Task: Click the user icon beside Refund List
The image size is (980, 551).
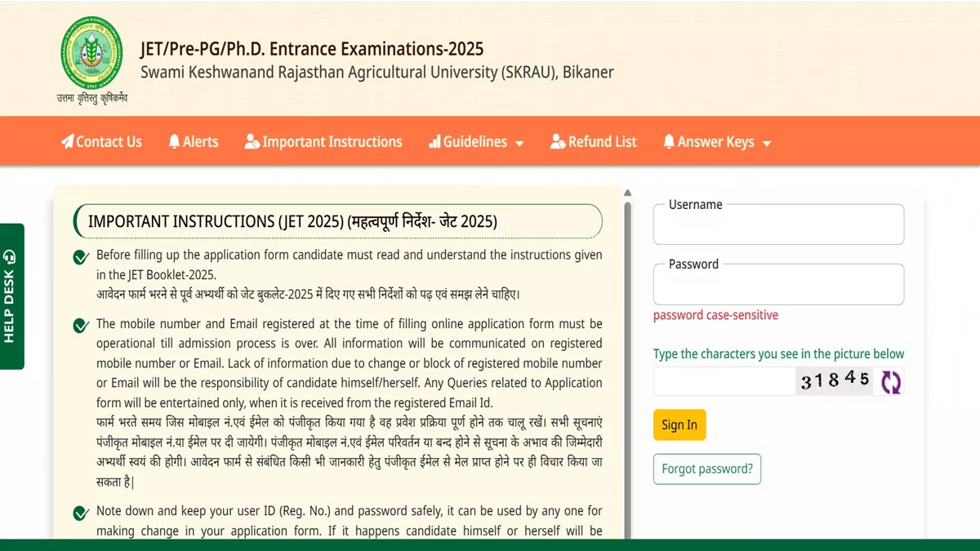Action: point(558,141)
